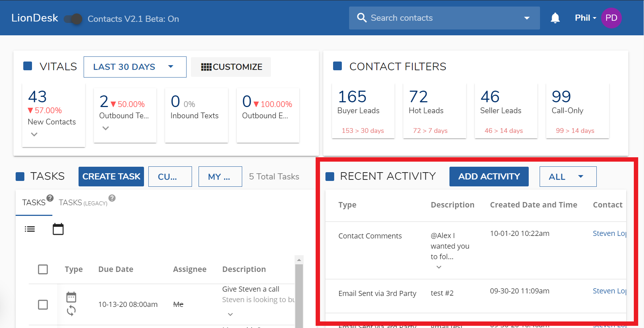Select the first task's checkbox
Viewport: 644px width, 328px height.
pos(43,304)
